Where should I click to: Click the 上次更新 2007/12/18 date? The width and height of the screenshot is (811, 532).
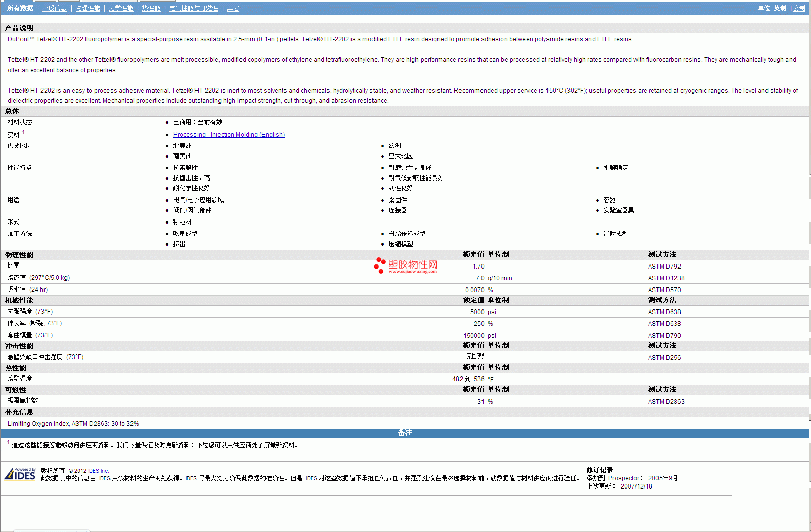click(619, 486)
